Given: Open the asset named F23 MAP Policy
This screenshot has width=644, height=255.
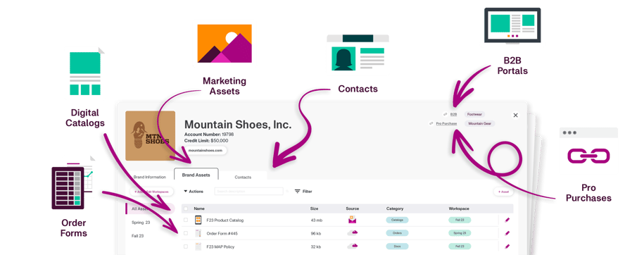Looking at the screenshot, I should (220, 247).
